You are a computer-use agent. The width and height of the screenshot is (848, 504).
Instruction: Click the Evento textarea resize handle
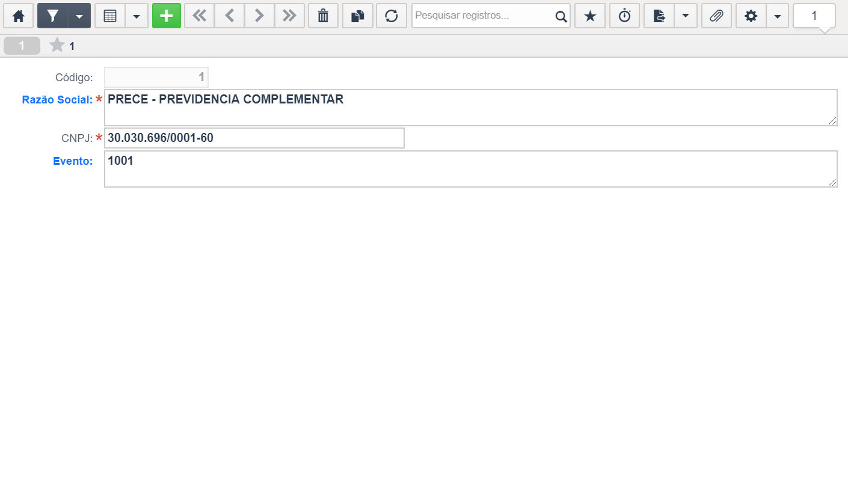[x=833, y=183]
